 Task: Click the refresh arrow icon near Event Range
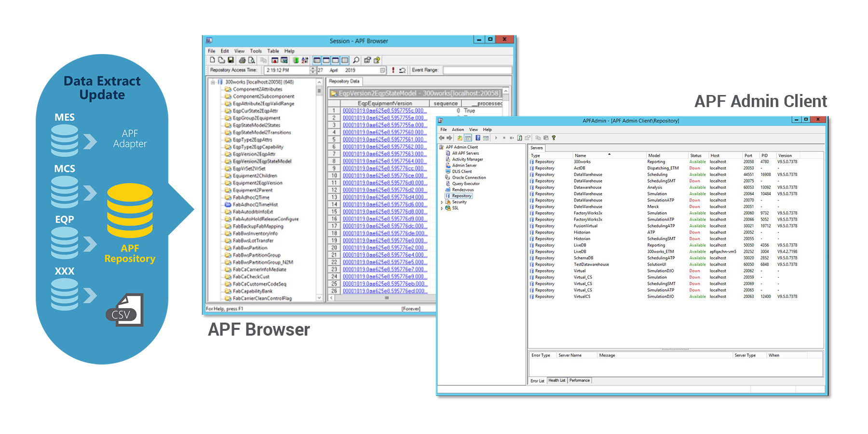pyautogui.click(x=402, y=70)
